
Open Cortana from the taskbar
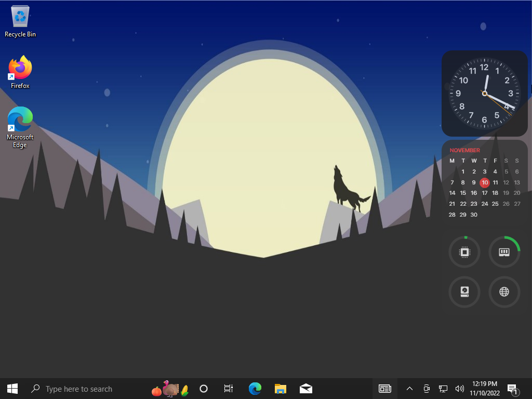[204, 389]
